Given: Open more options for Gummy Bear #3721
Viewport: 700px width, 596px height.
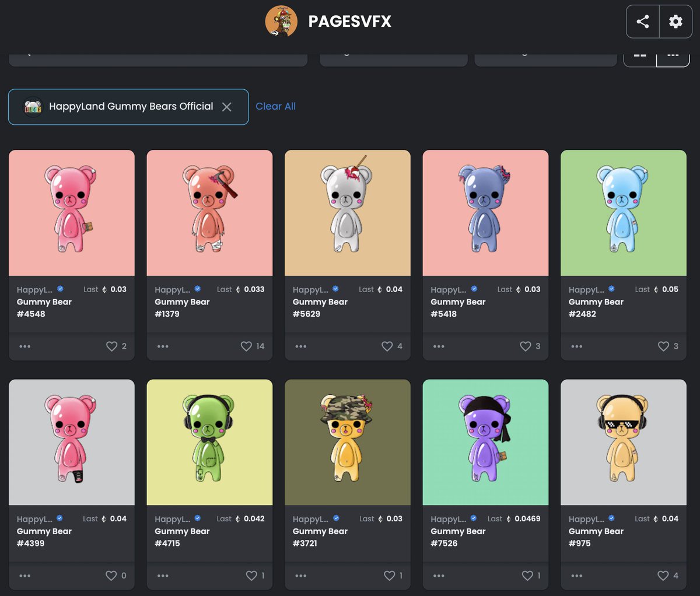Looking at the screenshot, I should 301,576.
